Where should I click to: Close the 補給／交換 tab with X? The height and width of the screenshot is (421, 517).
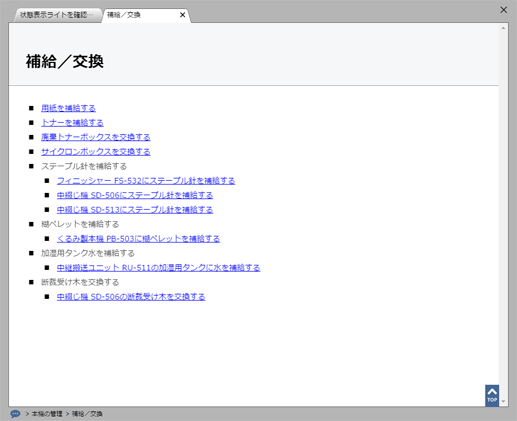pyautogui.click(x=182, y=15)
